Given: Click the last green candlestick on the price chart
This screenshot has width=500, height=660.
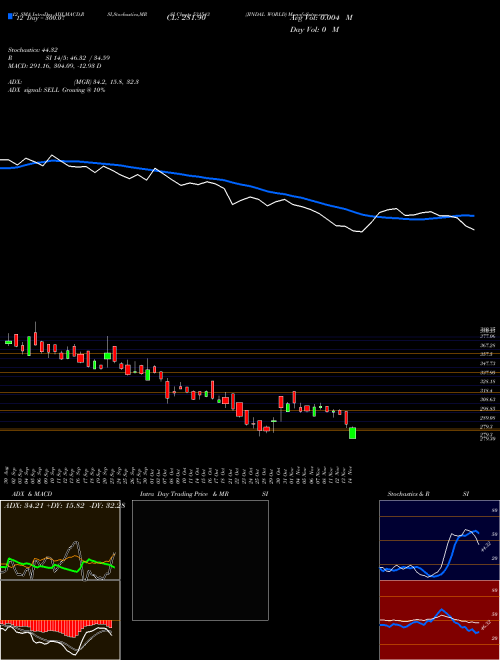Looking at the screenshot, I should pos(352,433).
